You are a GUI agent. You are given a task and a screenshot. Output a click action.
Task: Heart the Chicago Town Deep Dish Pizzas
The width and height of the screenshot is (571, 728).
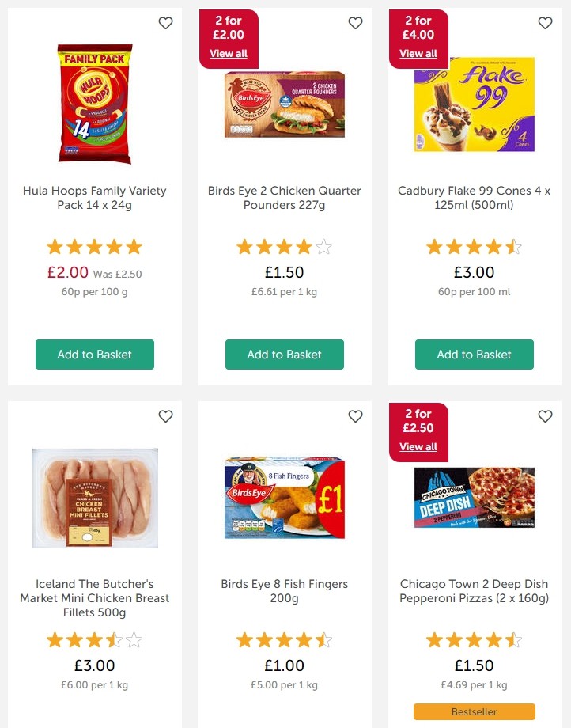[x=545, y=416]
